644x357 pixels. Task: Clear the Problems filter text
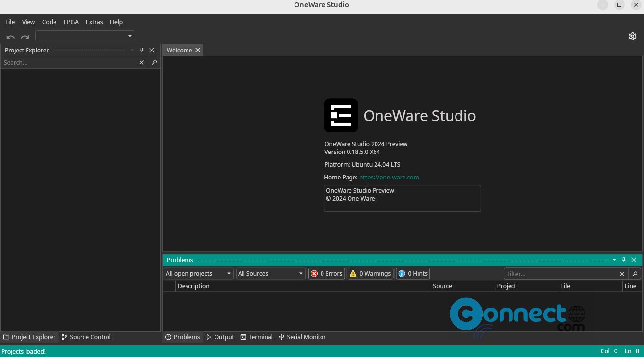[x=622, y=274]
